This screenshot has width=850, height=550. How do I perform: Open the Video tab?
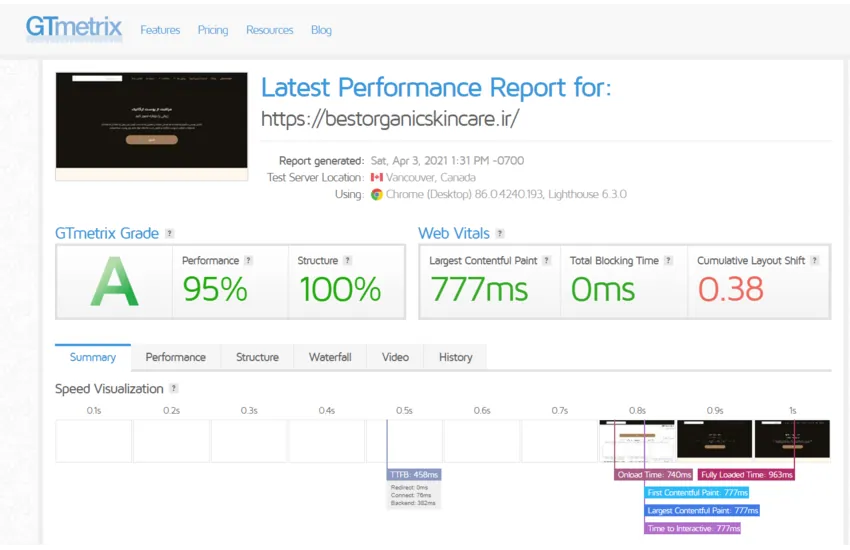click(x=395, y=357)
